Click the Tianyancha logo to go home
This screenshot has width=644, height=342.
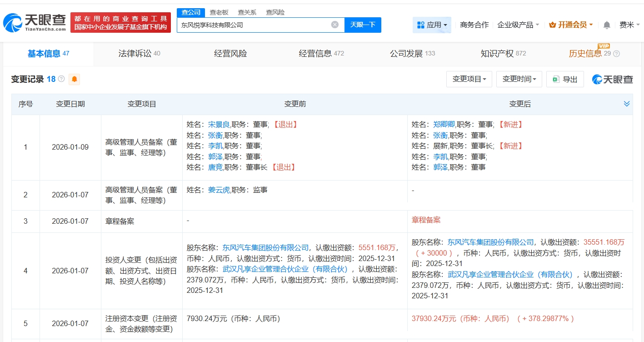point(32,20)
